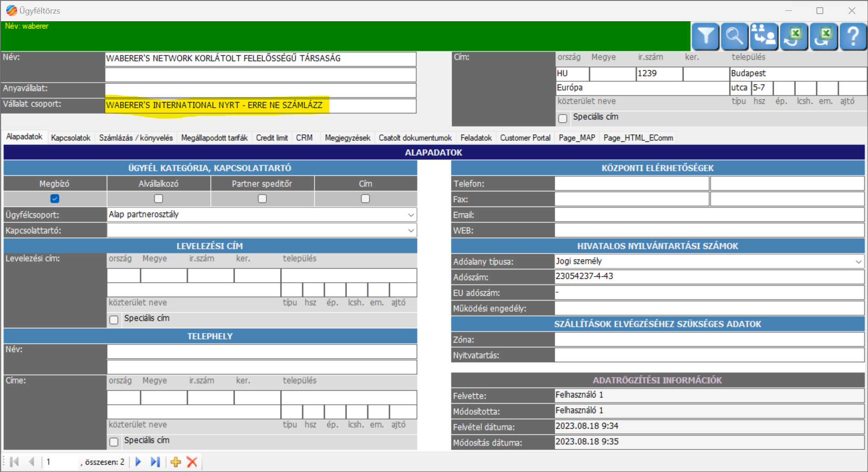This screenshot has width=868, height=472.
Task: Click the house number field 5-7
Action: (x=762, y=88)
